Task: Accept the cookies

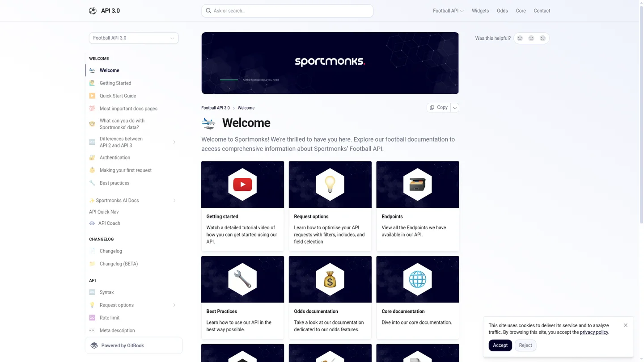Action: tap(500, 345)
